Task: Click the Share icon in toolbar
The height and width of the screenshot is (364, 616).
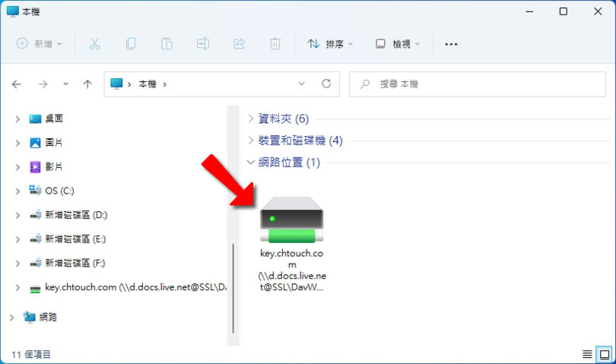Action: [239, 43]
